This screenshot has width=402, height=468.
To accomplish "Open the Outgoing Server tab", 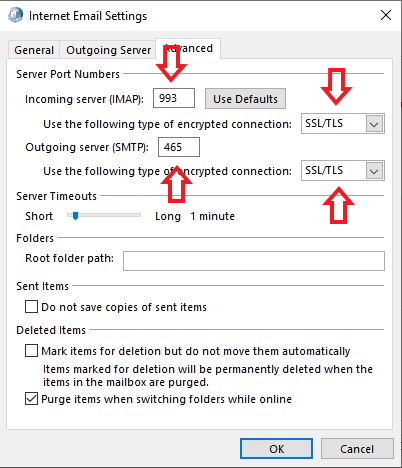I will click(109, 50).
